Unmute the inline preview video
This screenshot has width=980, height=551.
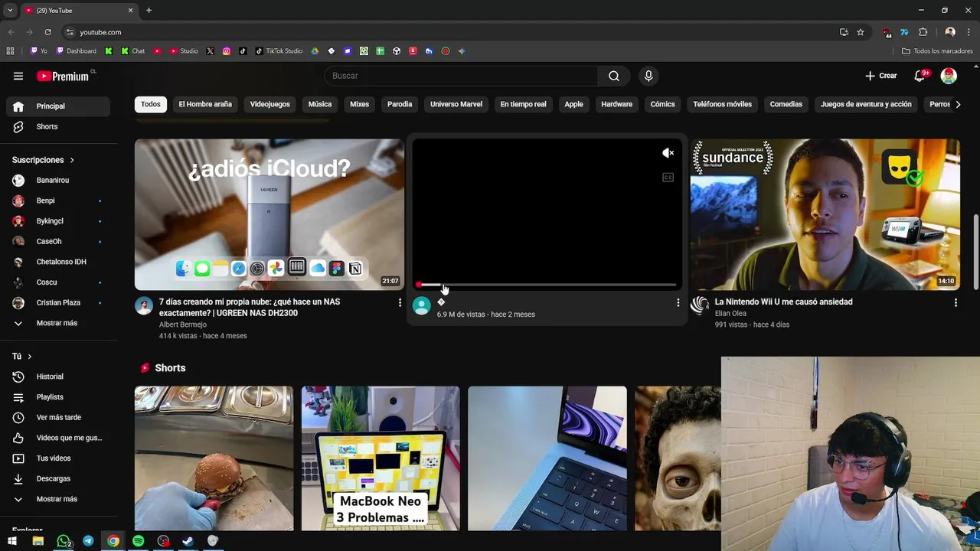tap(668, 153)
